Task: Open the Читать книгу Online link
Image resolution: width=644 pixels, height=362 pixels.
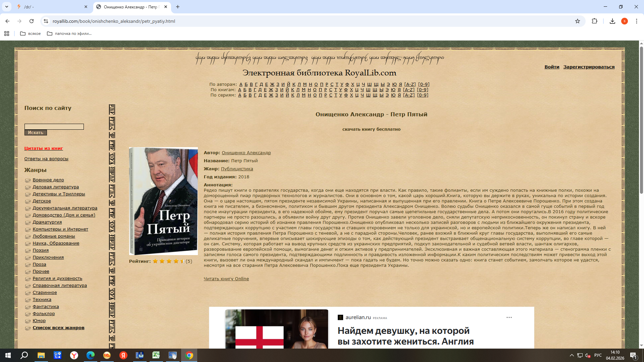Action: point(226,279)
